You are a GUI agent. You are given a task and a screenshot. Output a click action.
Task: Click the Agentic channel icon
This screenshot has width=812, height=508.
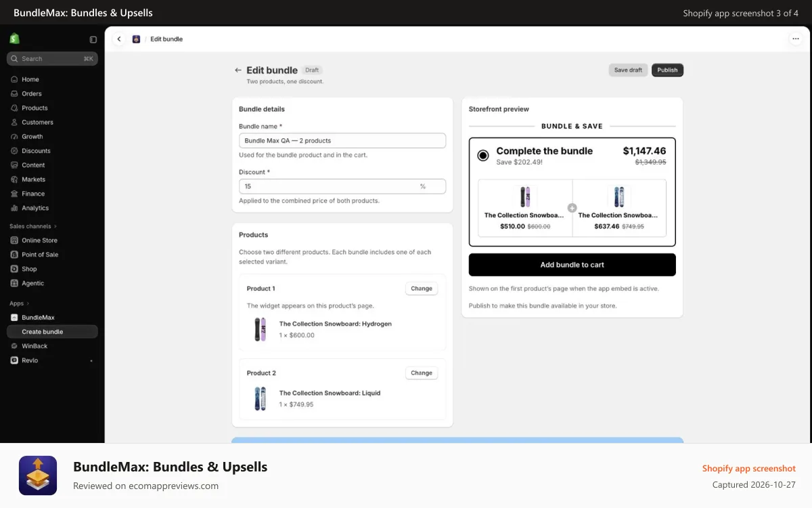pos(14,283)
